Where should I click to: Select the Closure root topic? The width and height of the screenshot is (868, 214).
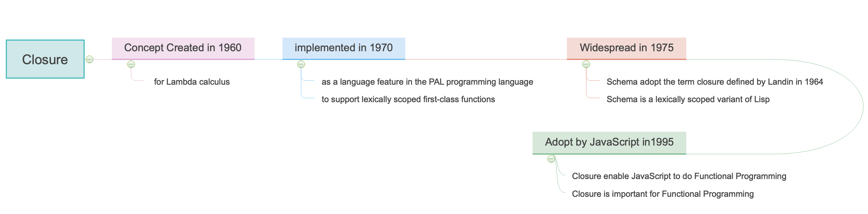click(x=45, y=59)
